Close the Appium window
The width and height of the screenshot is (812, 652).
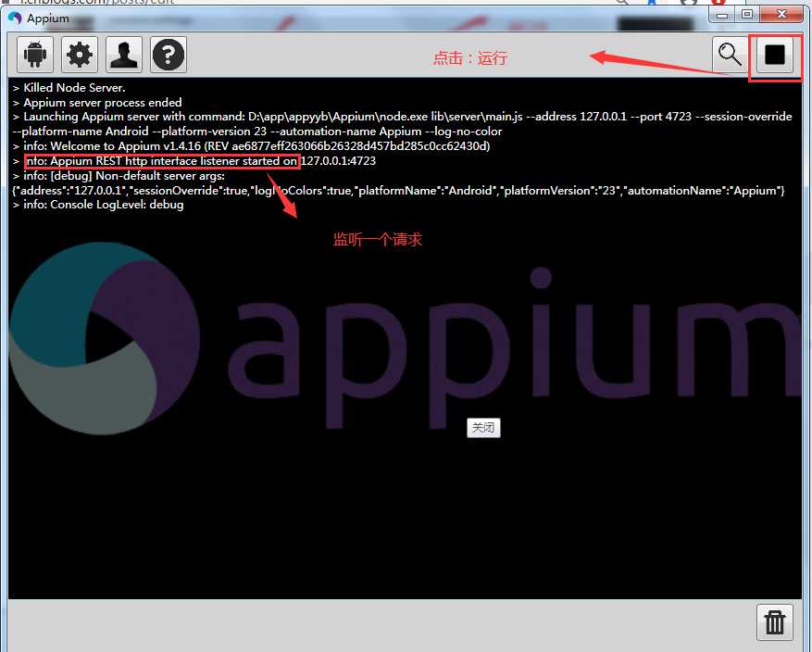(781, 15)
